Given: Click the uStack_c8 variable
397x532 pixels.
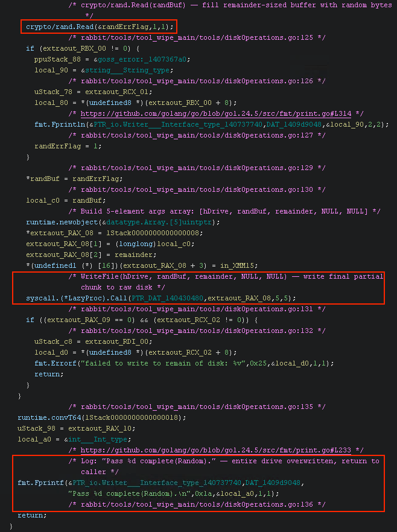Looking at the screenshot, I should click(x=53, y=341).
